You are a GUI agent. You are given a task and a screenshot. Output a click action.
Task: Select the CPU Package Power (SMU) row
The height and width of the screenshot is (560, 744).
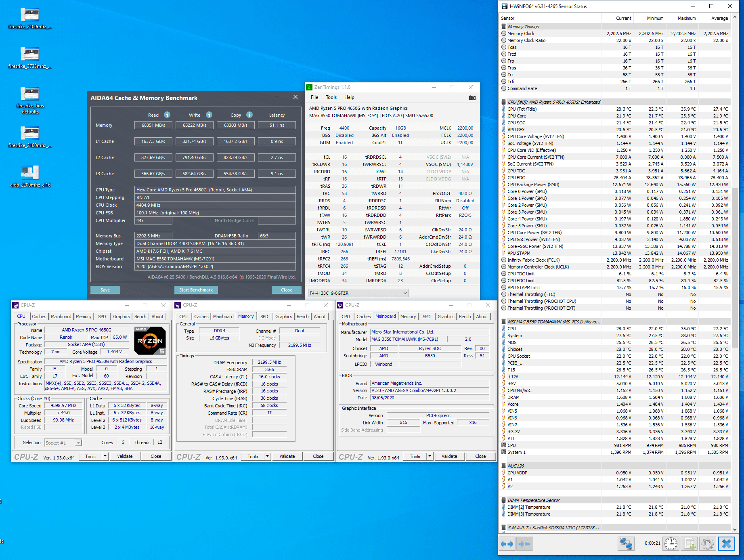tap(615, 185)
